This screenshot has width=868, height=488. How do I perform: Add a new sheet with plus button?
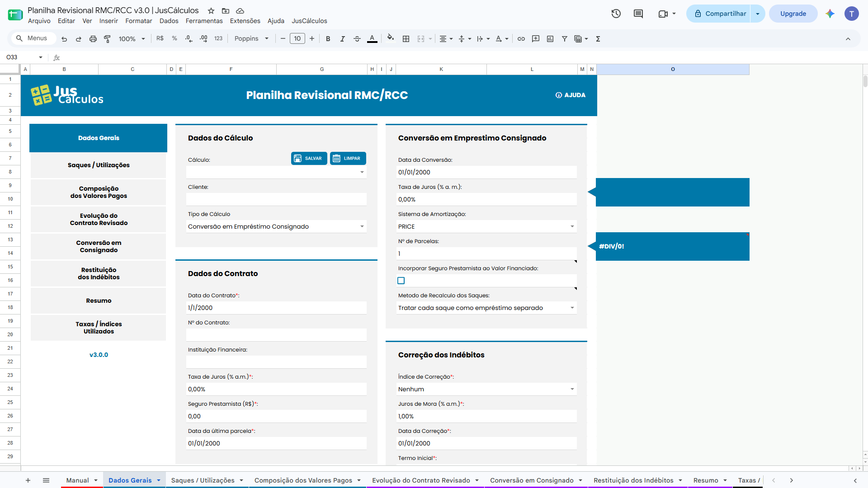tap(28, 480)
